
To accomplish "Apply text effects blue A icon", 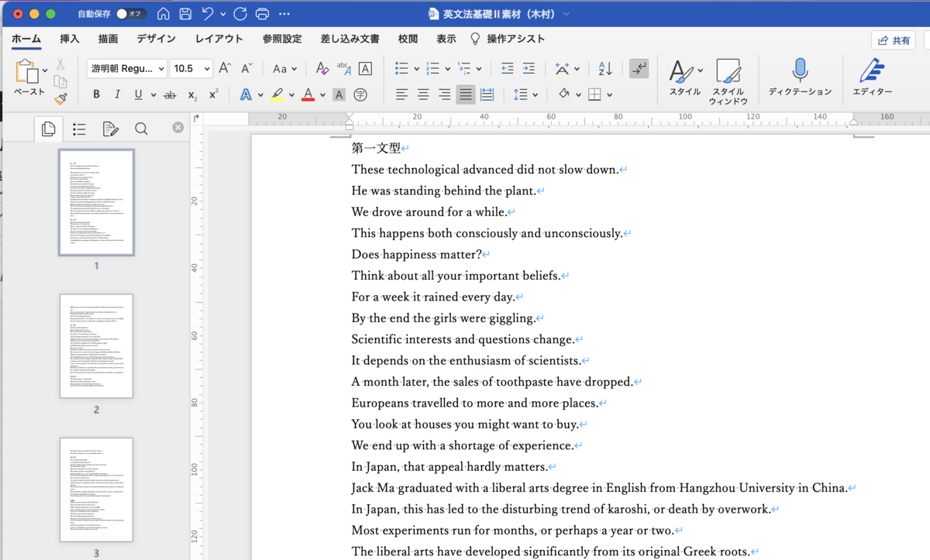I will pos(246,94).
